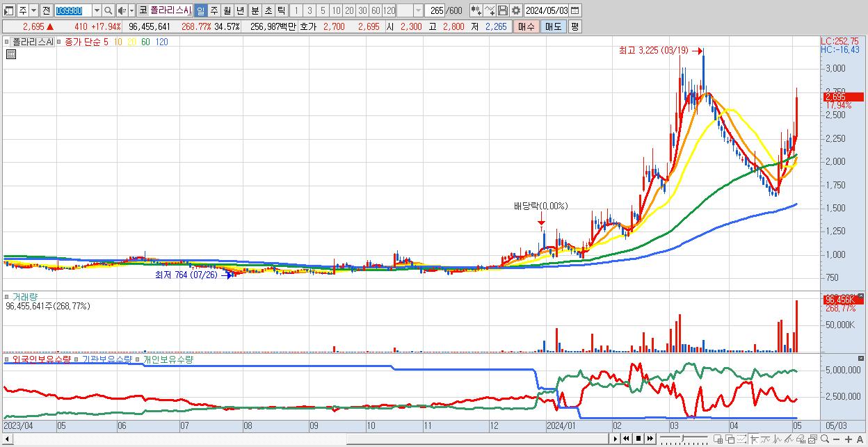The width and height of the screenshot is (868, 447).
Task: Select the 분 minute period tab
Action: 255,10
